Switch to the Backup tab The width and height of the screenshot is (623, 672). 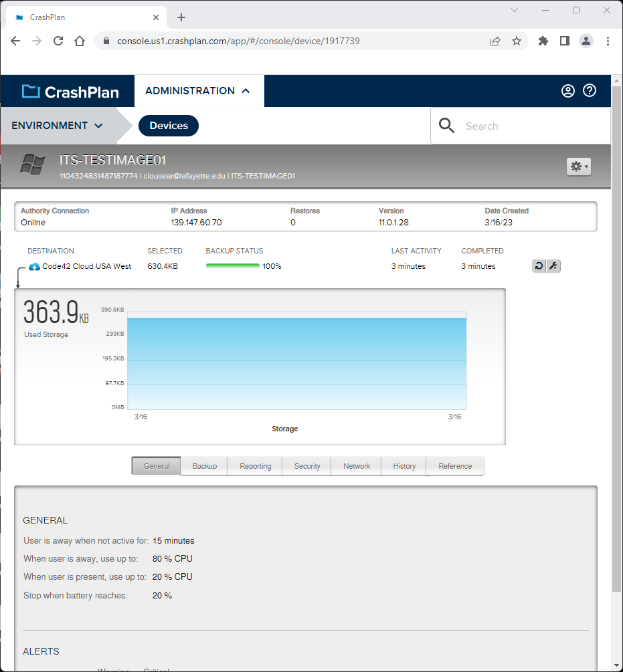pyautogui.click(x=205, y=466)
